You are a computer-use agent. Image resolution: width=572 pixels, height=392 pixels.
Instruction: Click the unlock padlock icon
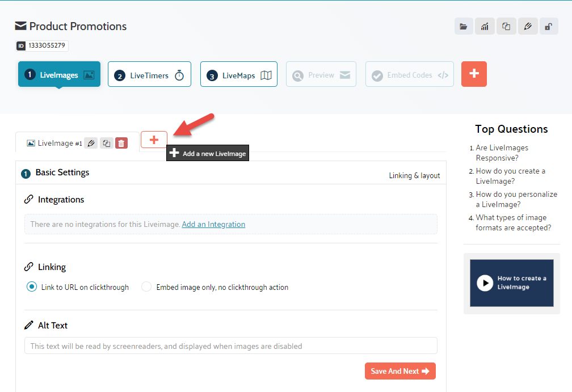coord(548,26)
